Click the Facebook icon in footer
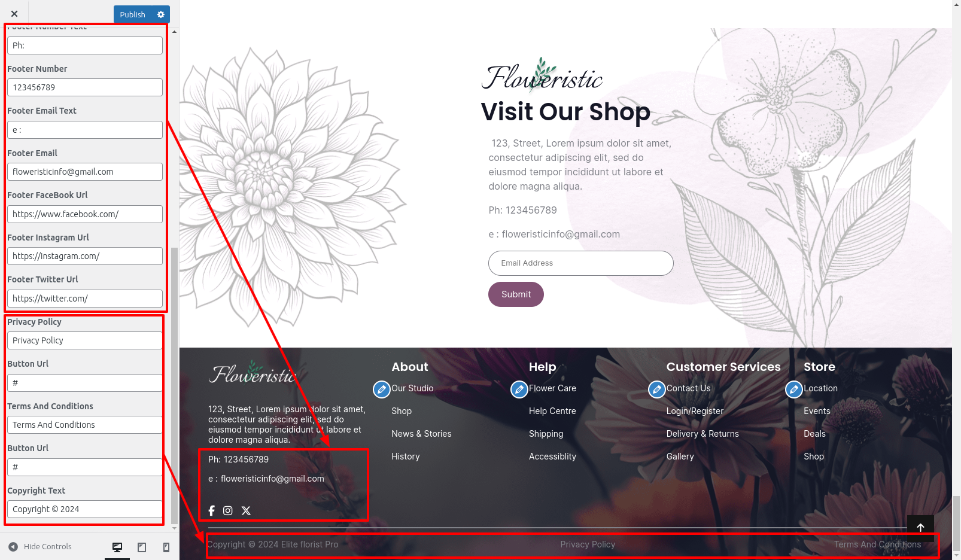The height and width of the screenshot is (560, 961). pyautogui.click(x=211, y=510)
